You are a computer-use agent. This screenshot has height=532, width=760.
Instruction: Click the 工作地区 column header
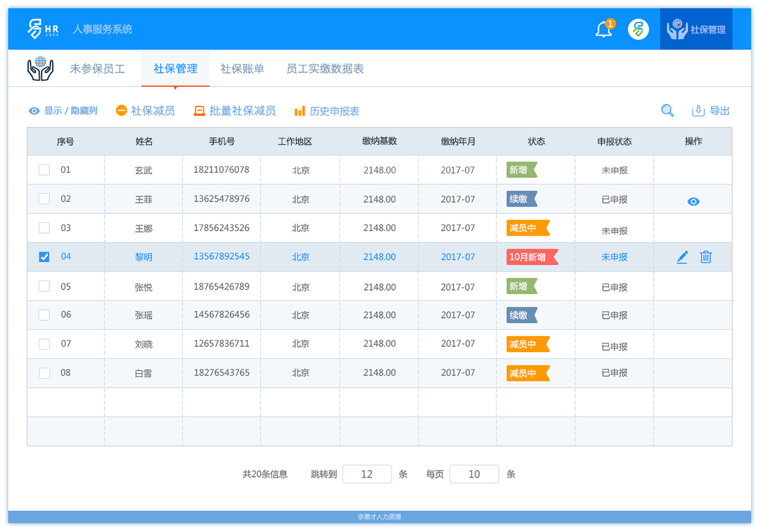point(295,141)
